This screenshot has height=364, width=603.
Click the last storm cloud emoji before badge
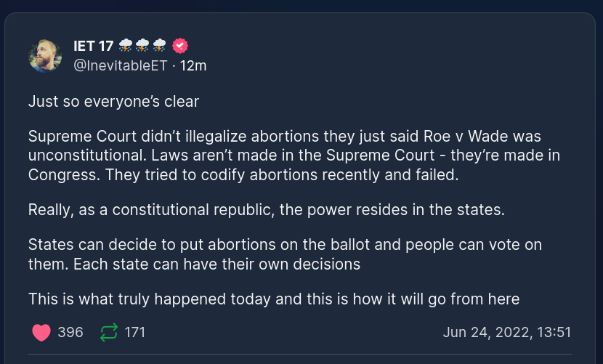click(x=160, y=46)
